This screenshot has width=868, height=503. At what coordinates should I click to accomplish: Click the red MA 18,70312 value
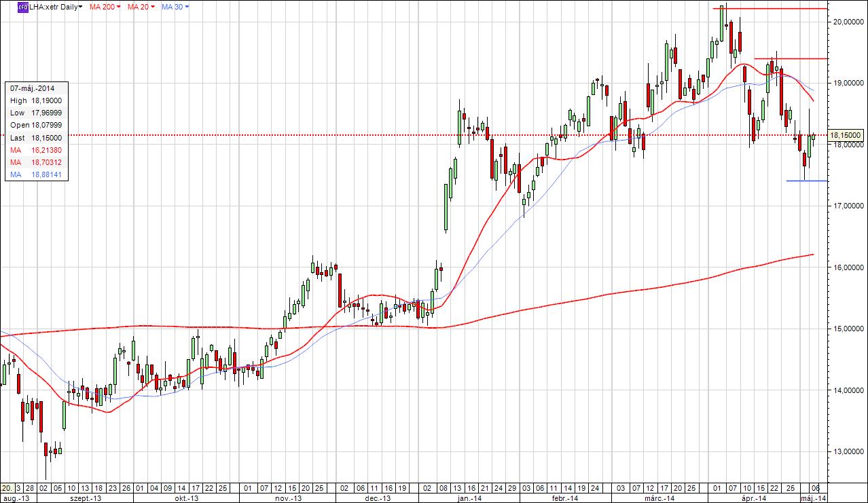(47, 162)
